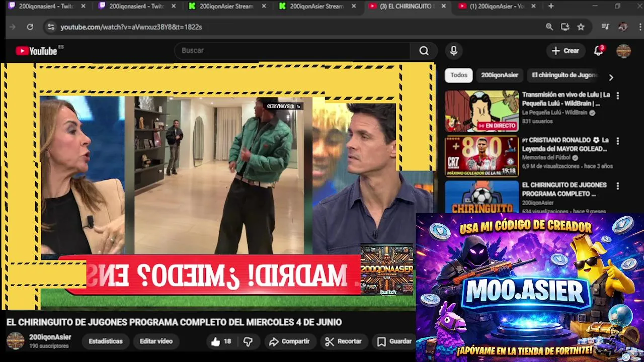The width and height of the screenshot is (644, 362).
Task: Select the 200iqonAsier filter chip
Action: (500, 75)
